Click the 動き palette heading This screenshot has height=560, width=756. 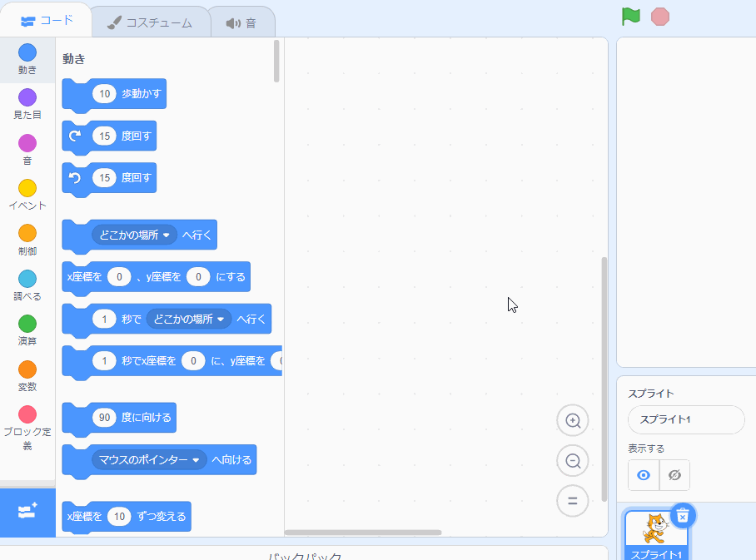click(74, 59)
